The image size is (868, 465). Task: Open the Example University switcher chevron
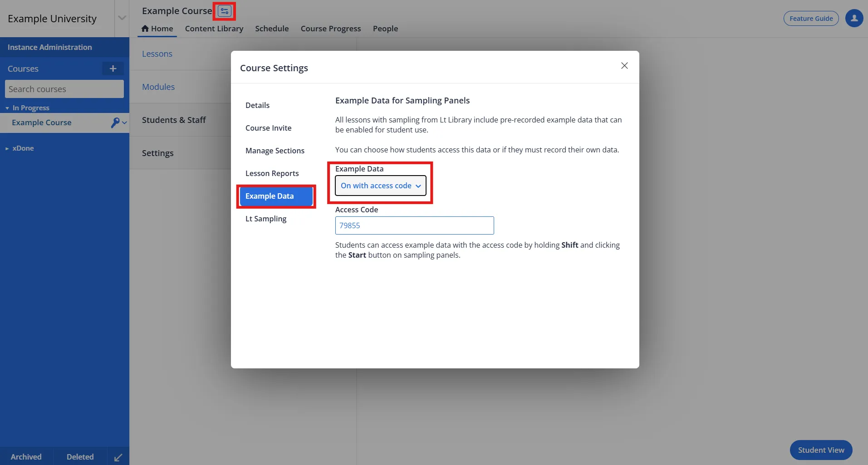[121, 17]
